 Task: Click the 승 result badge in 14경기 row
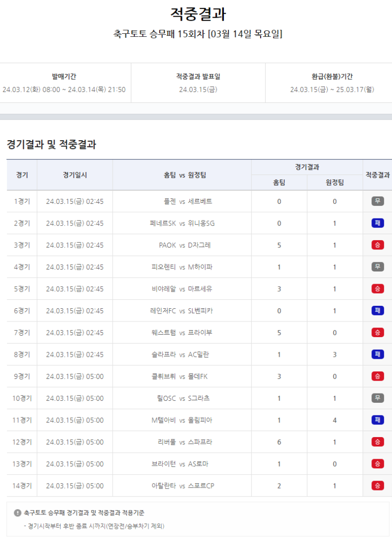point(377,486)
